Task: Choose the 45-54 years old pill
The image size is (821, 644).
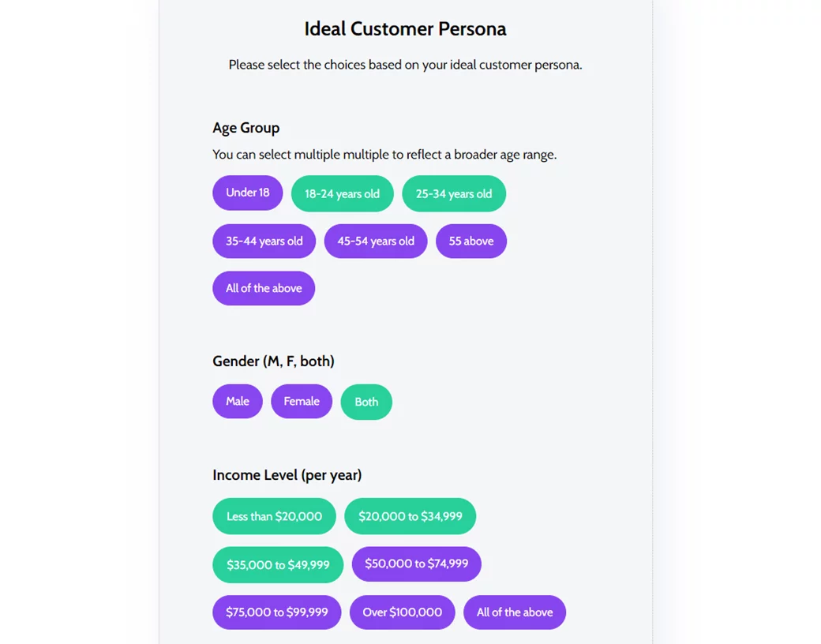Action: click(x=375, y=241)
